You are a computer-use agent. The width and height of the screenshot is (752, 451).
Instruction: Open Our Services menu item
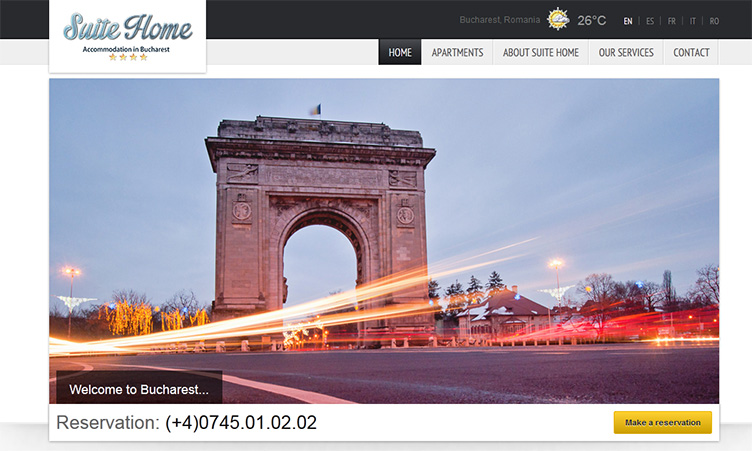[626, 52]
